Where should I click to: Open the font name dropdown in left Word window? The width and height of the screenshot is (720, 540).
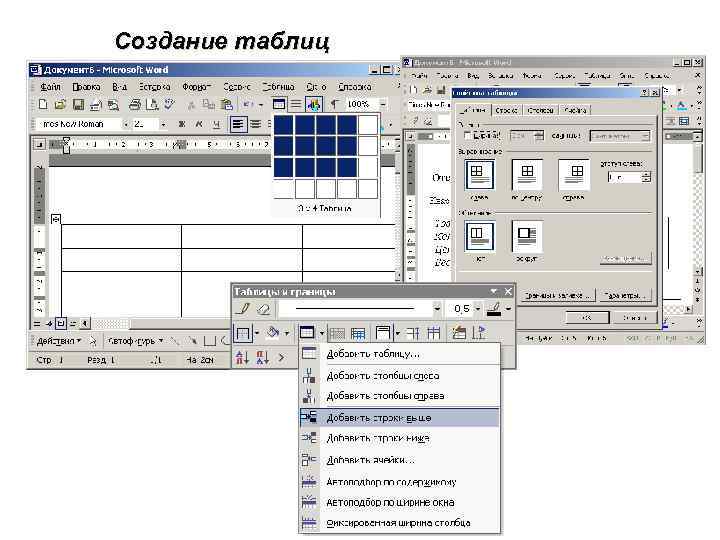pos(125,124)
